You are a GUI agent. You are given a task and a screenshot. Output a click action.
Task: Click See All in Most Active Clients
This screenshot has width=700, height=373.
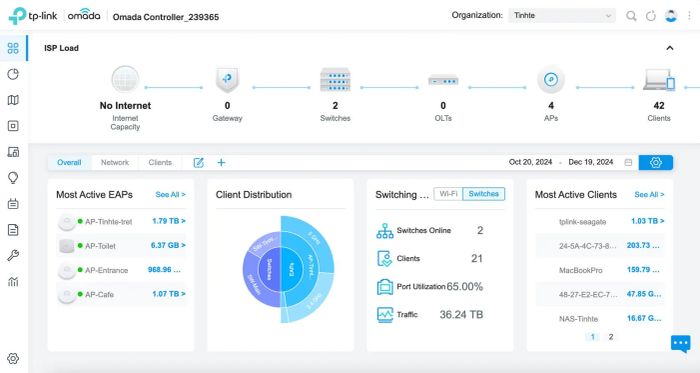pyautogui.click(x=649, y=195)
